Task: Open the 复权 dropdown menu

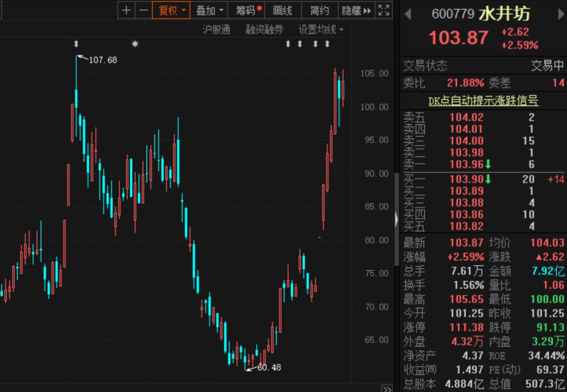Action: [x=171, y=10]
